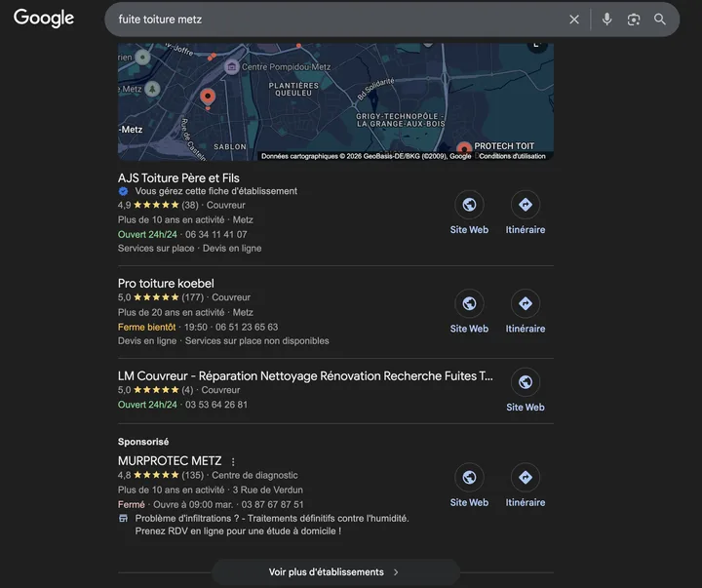Screen dimensions: 702x588
Task: Open Google Lens image search icon
Action: point(634,20)
